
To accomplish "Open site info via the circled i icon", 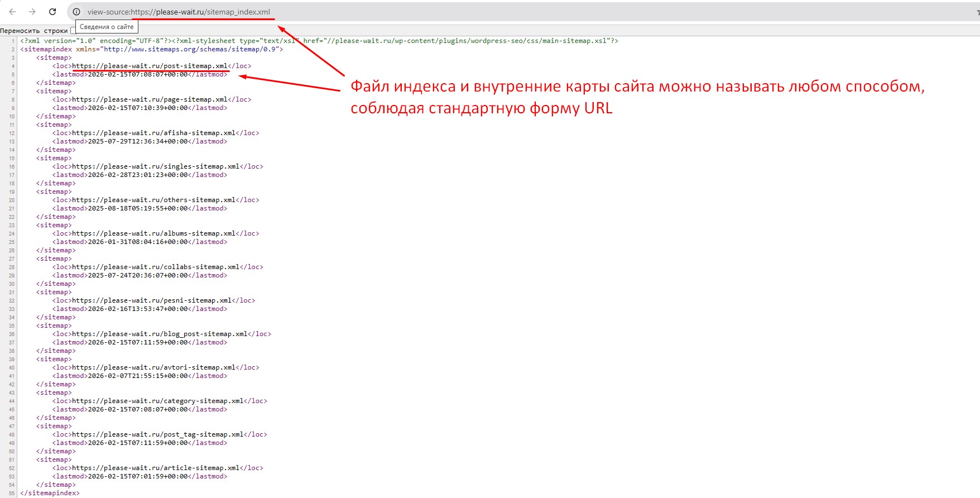I will pos(76,12).
